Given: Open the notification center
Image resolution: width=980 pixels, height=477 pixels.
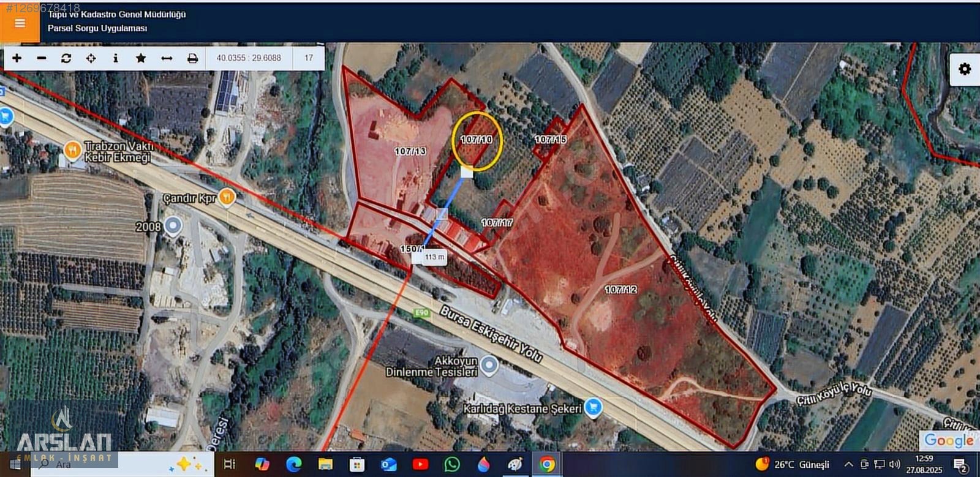Looking at the screenshot, I should pyautogui.click(x=961, y=465).
